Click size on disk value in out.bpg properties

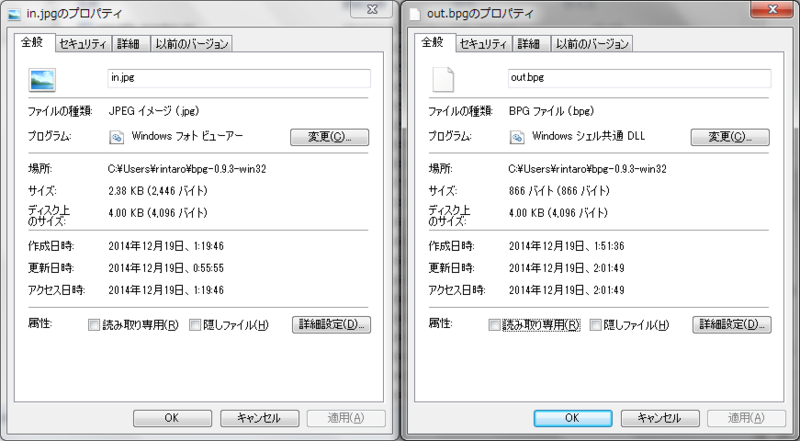tap(559, 213)
